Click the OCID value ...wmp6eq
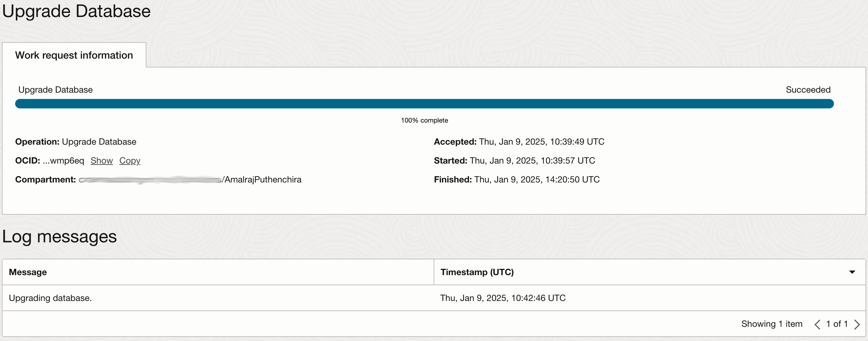 click(63, 160)
